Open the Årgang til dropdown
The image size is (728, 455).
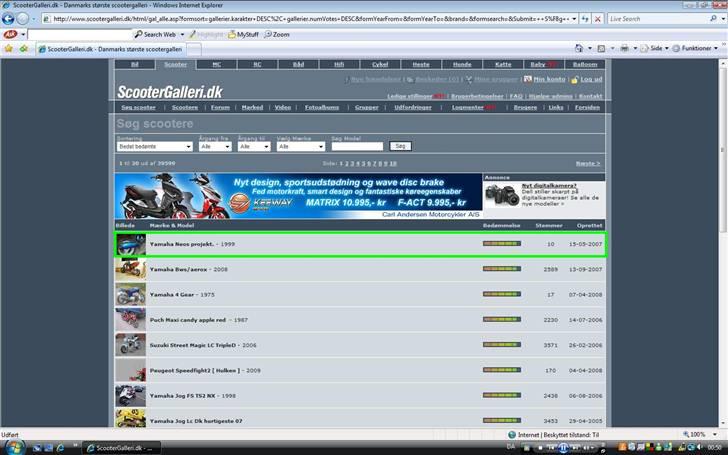(x=254, y=146)
